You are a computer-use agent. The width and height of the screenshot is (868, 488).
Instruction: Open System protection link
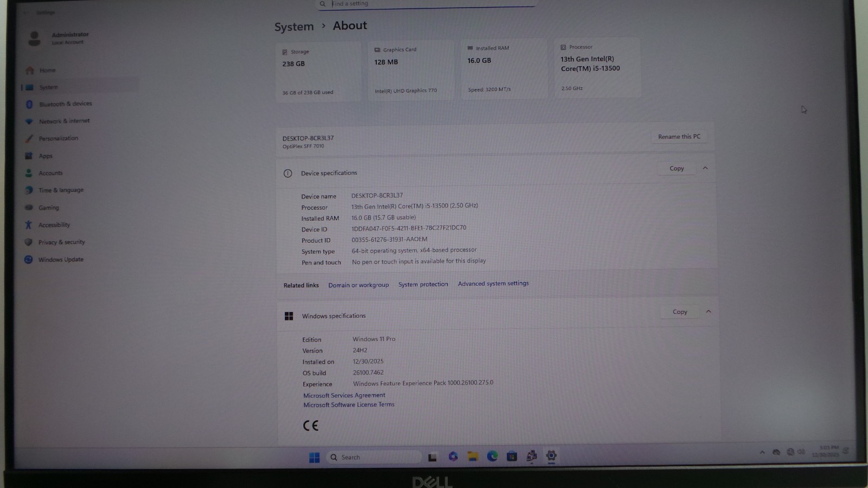[x=423, y=284]
